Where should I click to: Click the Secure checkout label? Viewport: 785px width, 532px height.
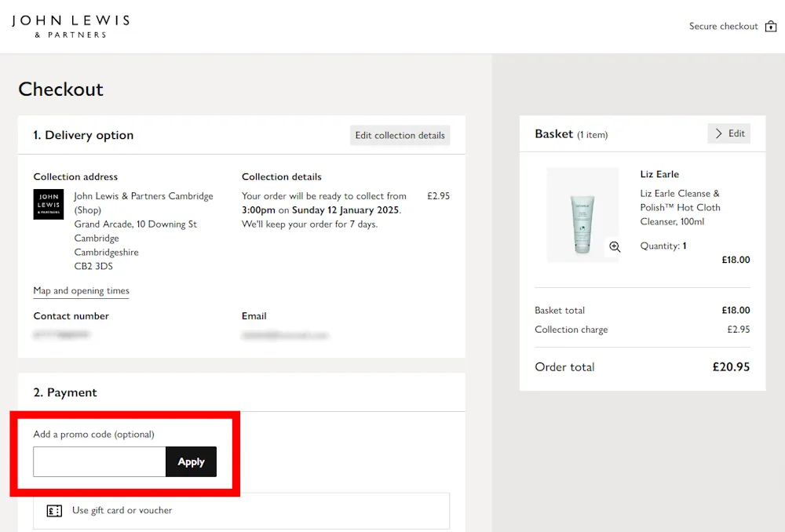723,25
